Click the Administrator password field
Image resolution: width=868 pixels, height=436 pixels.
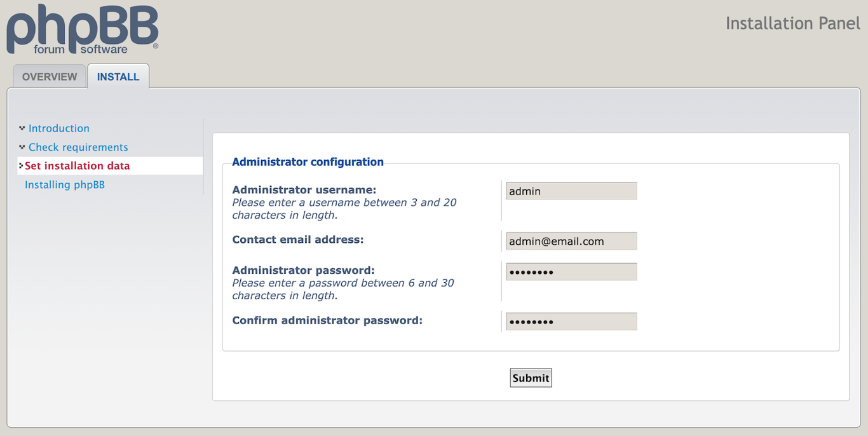point(571,271)
